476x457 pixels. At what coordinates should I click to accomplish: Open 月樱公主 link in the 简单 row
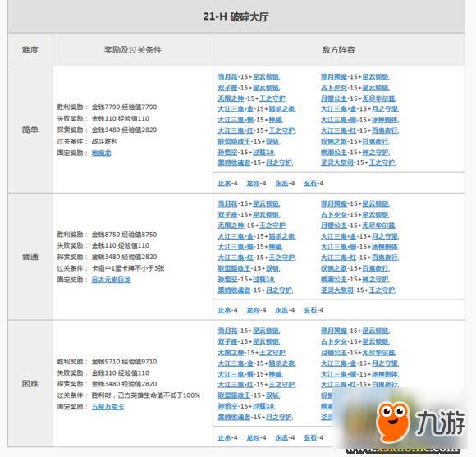pyautogui.click(x=334, y=98)
